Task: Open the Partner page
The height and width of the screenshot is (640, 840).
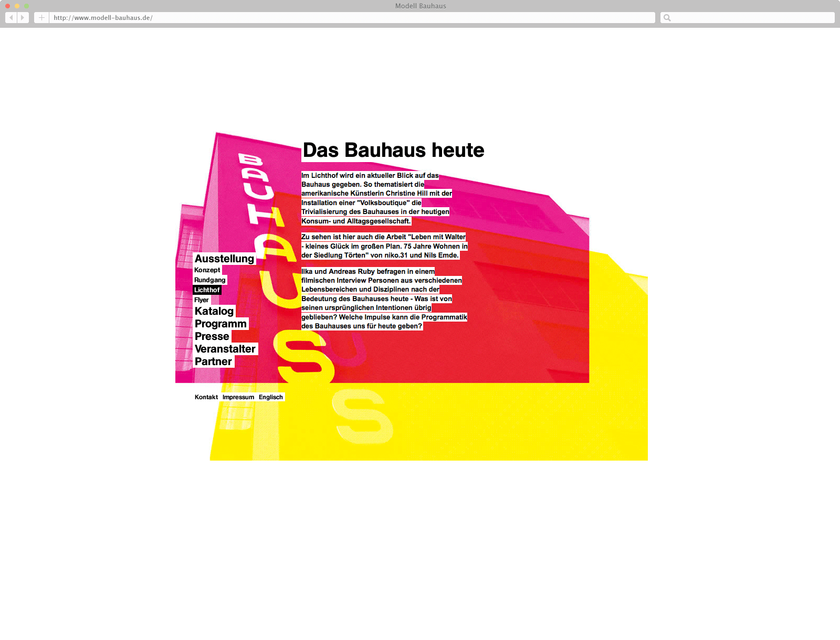Action: (x=213, y=361)
